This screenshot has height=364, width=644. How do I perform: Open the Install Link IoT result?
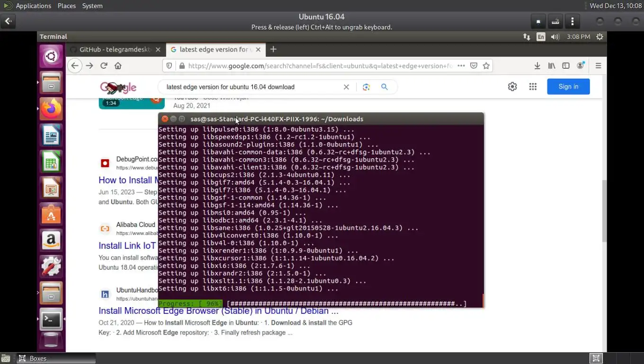(127, 246)
